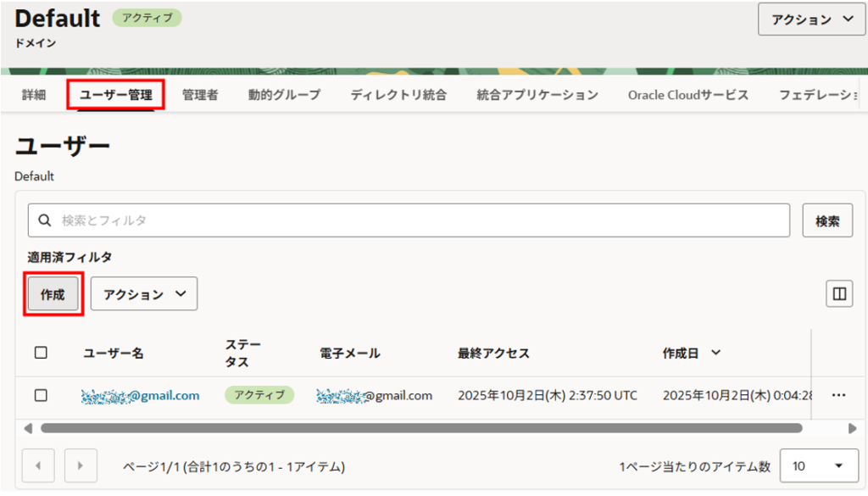This screenshot has width=868, height=496.
Task: Open the top-right アクション dropdown
Action: pos(812,20)
